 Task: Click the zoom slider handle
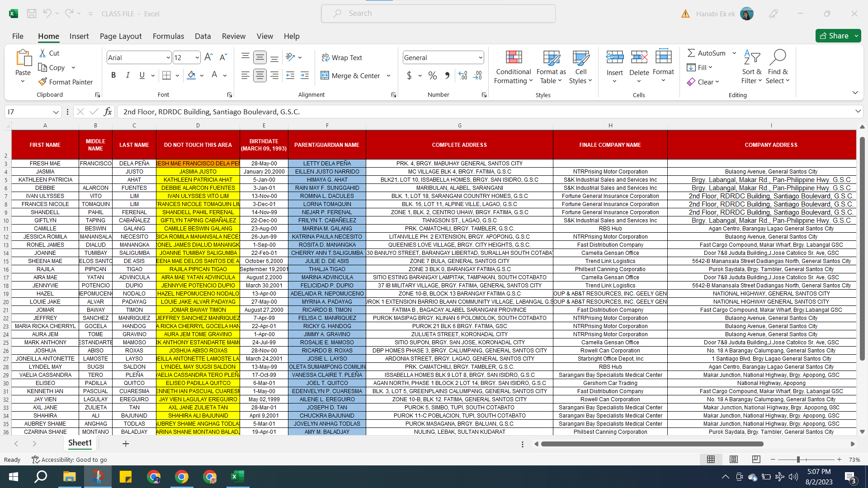[x=798, y=459]
